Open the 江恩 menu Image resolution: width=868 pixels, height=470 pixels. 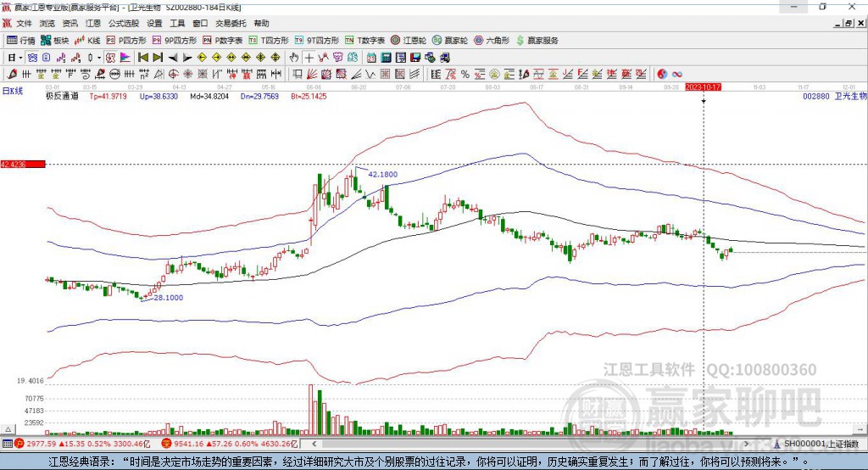point(93,23)
